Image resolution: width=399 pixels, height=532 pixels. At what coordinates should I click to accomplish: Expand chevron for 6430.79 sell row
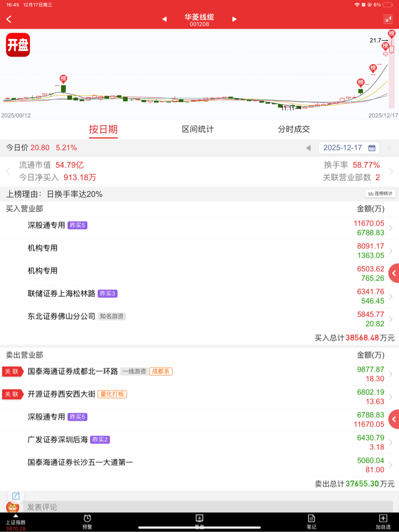pos(391,442)
